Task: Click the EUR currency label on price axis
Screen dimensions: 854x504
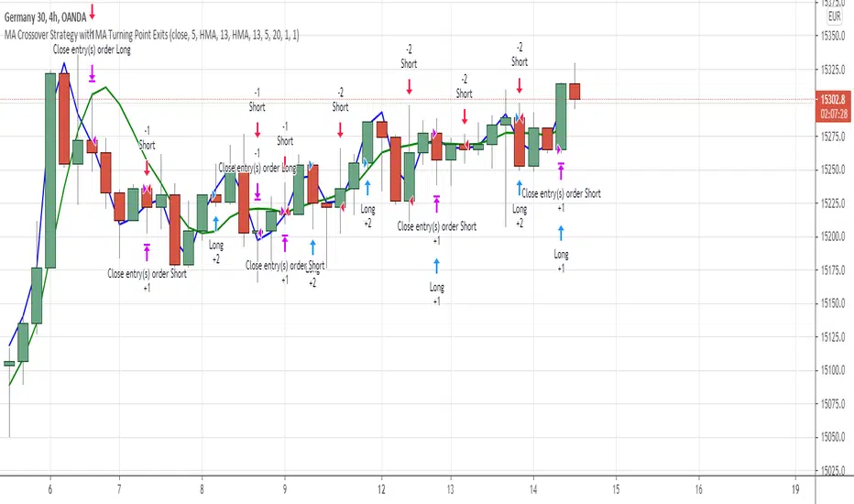Action: click(835, 16)
